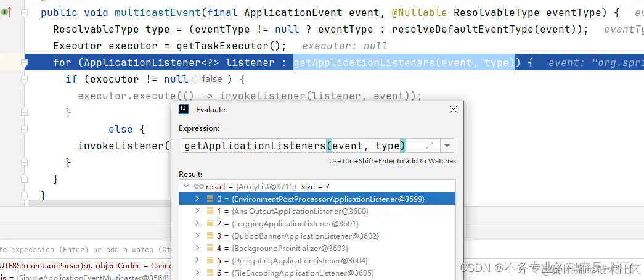
Task: Expand EnvironmentPostProcessorApplicationListener entry
Action: 197,199
